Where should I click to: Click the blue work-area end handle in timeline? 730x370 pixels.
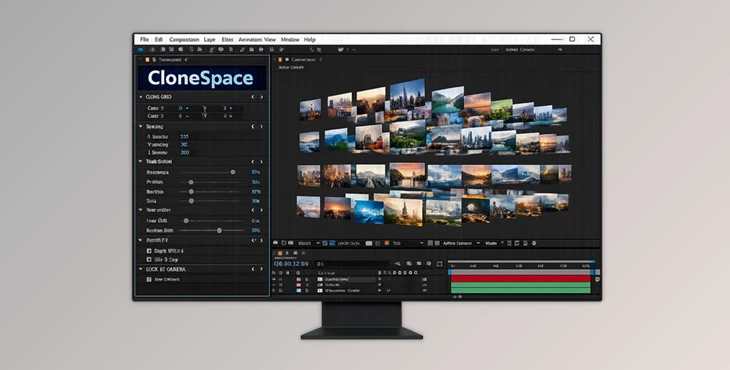pyautogui.click(x=592, y=272)
